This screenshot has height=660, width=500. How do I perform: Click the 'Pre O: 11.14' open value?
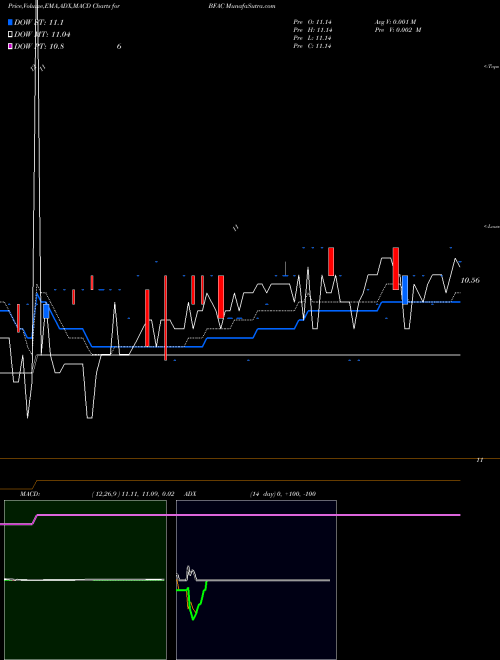point(312,21)
